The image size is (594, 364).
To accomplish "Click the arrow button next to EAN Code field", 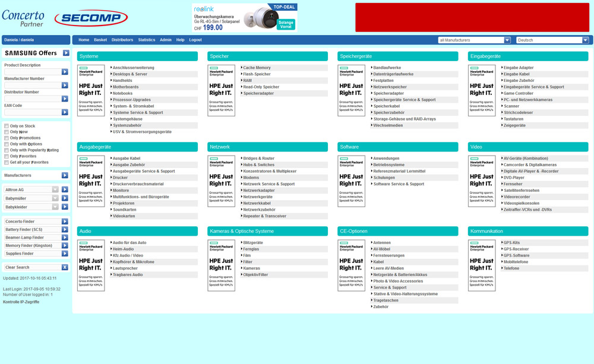I will point(65,112).
